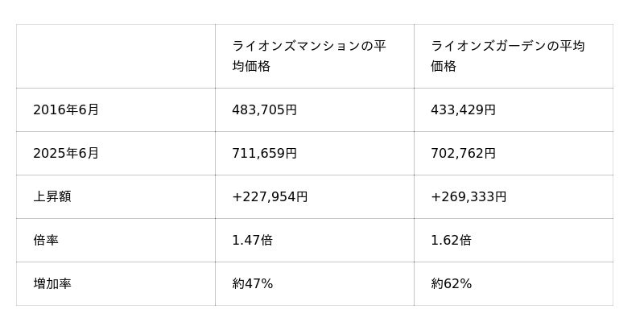The image size is (644, 330).
Task: Click the +227,954円 cell
Action: click(x=270, y=197)
